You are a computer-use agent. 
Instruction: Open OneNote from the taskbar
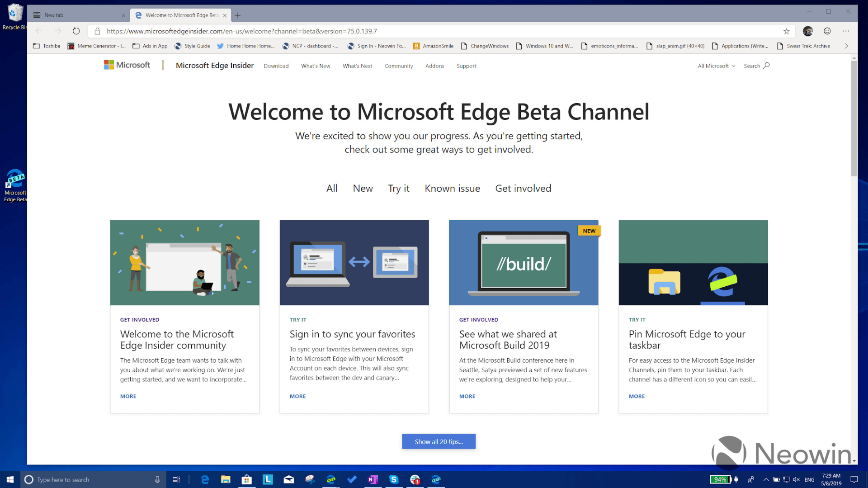[x=373, y=479]
